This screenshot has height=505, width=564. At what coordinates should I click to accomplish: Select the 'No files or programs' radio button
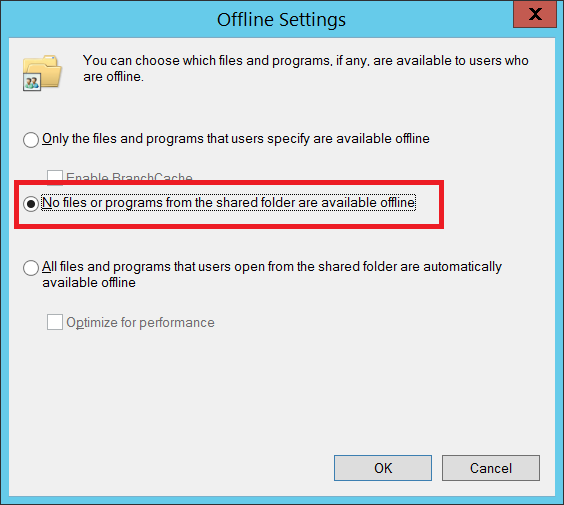pos(31,204)
